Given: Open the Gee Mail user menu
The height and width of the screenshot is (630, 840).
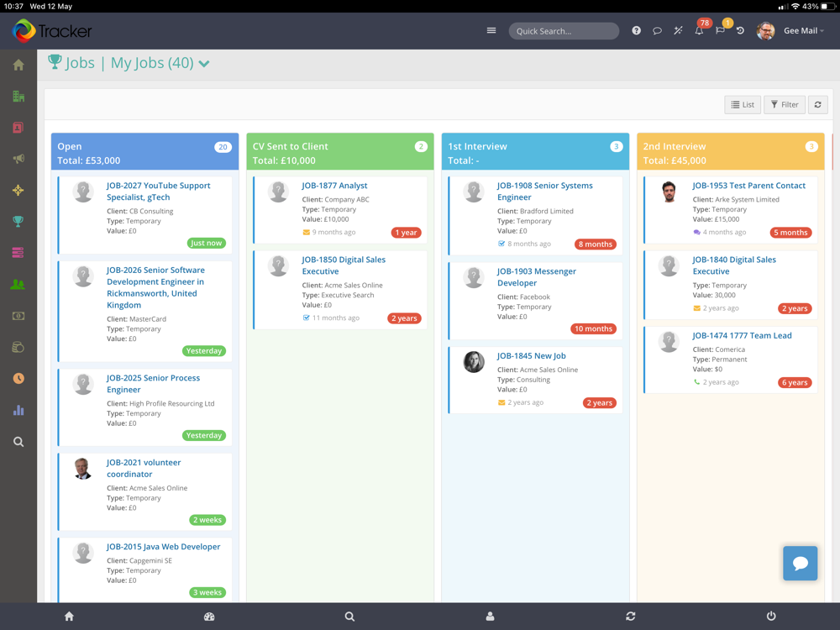Looking at the screenshot, I should click(x=804, y=30).
